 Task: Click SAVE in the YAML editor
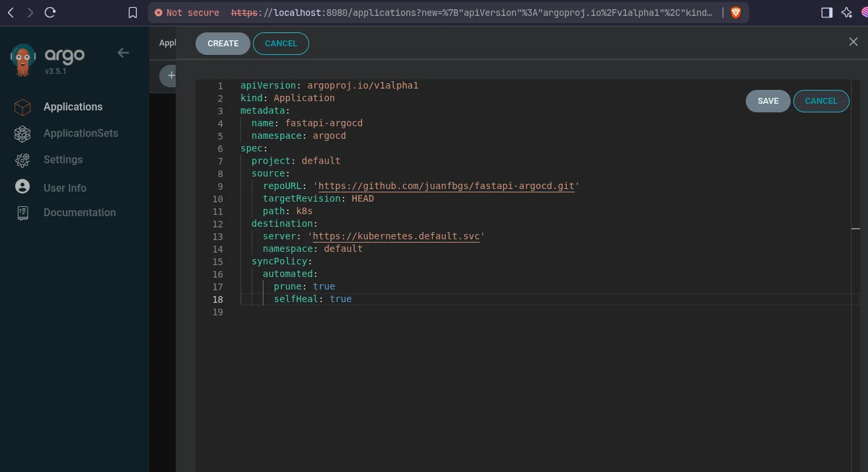768,101
